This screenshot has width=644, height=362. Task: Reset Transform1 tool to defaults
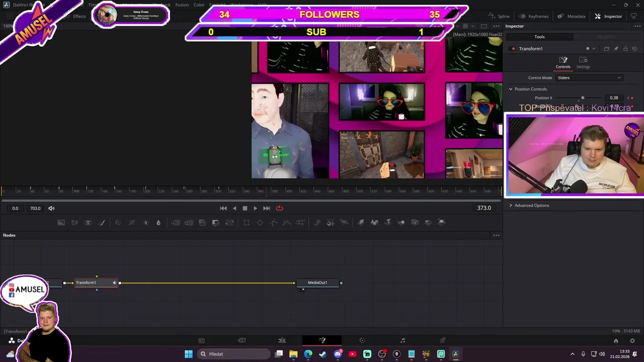tap(634, 49)
